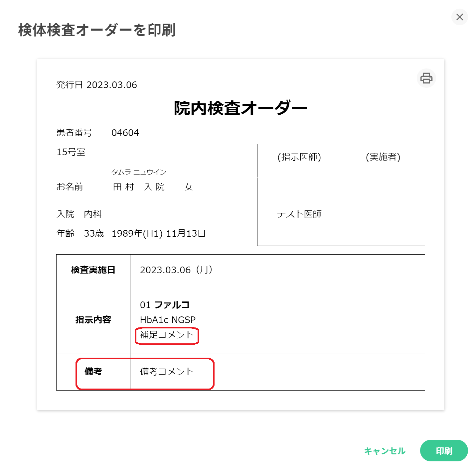
Task: Click patient number 04604
Action: (x=125, y=133)
